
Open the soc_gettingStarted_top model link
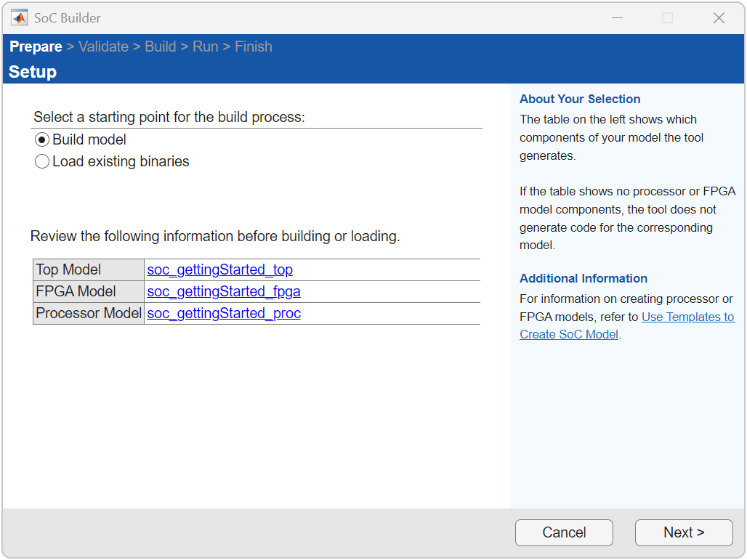click(x=219, y=270)
